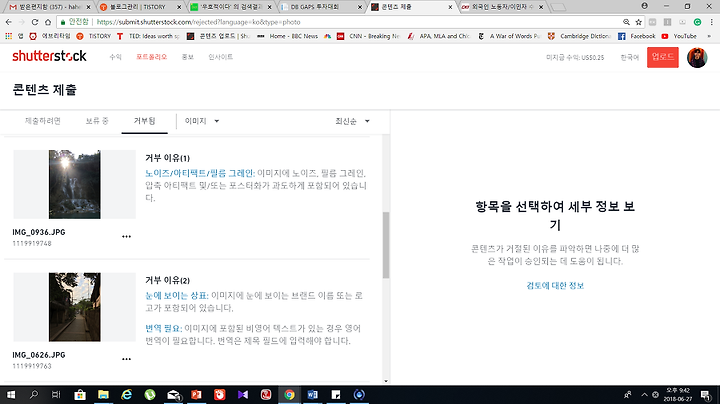The height and width of the screenshot is (404, 720).
Task: Open the Windows notification center icon
Action: coord(706,395)
